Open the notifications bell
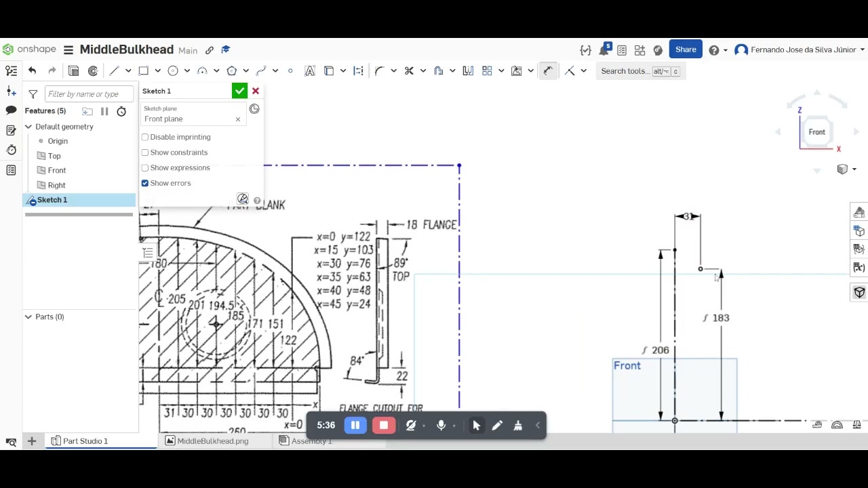 pyautogui.click(x=604, y=50)
